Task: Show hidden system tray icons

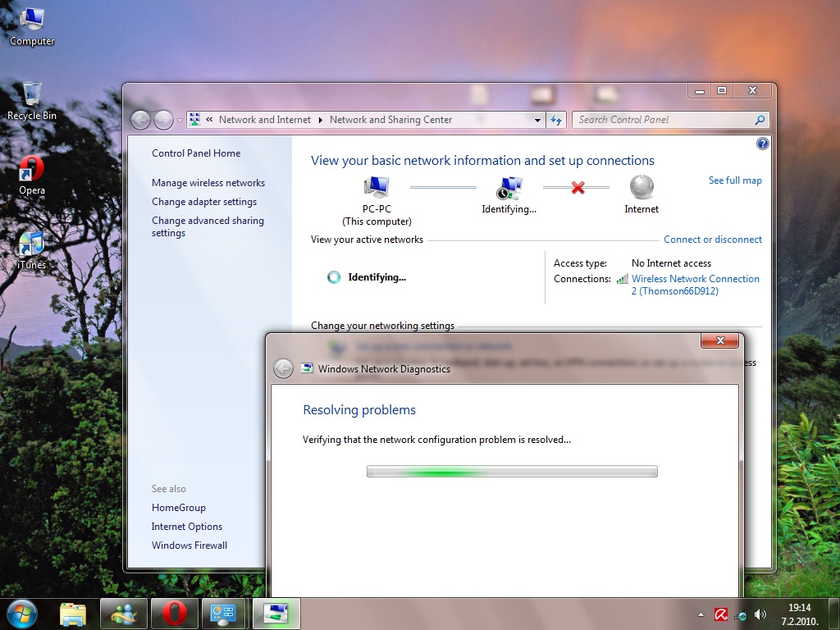Action: (700, 614)
